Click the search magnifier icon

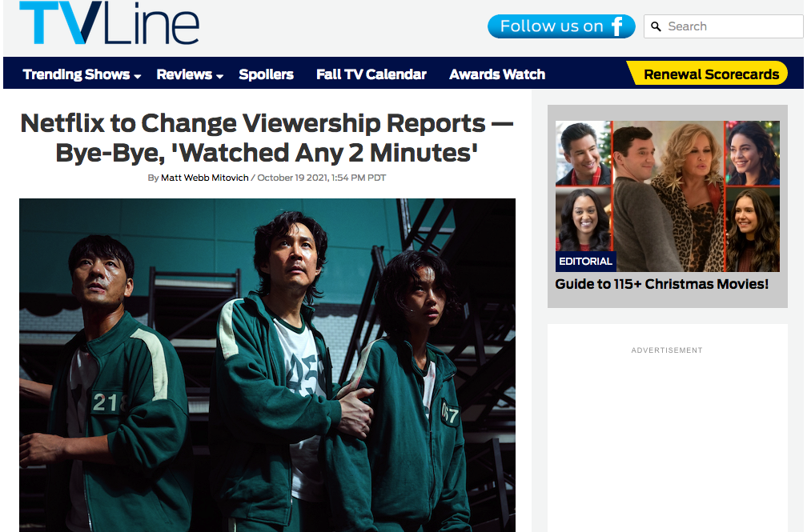(656, 26)
